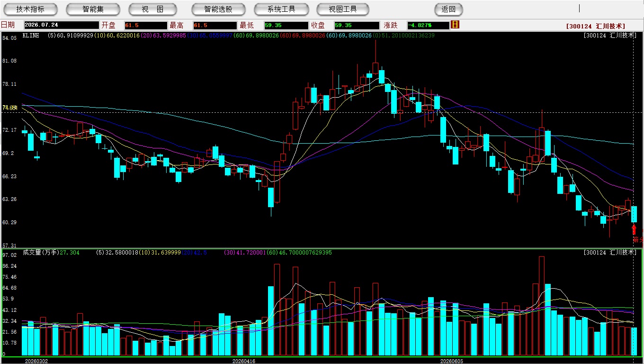Click the 涨跌 field showing -4.827%
This screenshot has width=644, height=364.
pyautogui.click(x=428, y=25)
